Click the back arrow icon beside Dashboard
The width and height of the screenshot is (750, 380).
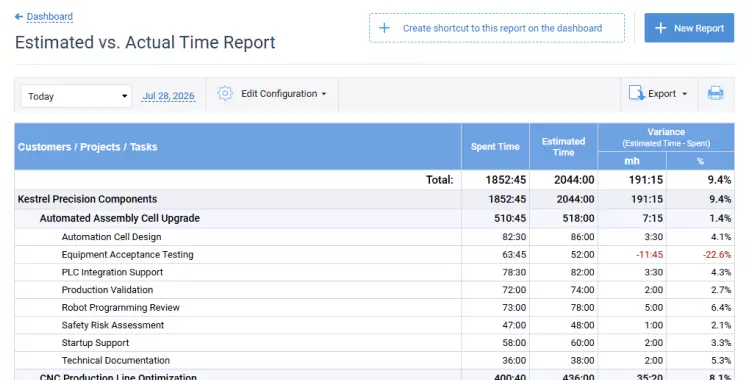tap(19, 17)
